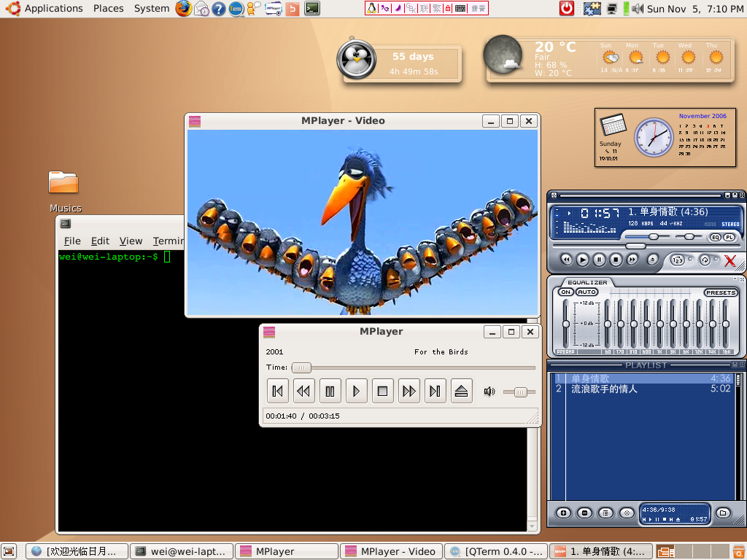Click the audio player song position bar
Image resolution: width=747 pixels, height=560 pixels.
pos(646,246)
